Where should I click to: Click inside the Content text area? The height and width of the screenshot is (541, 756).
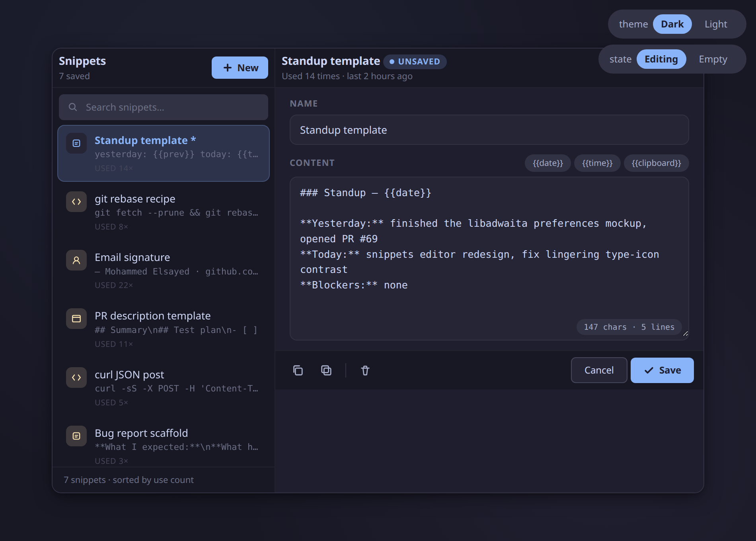(x=489, y=259)
